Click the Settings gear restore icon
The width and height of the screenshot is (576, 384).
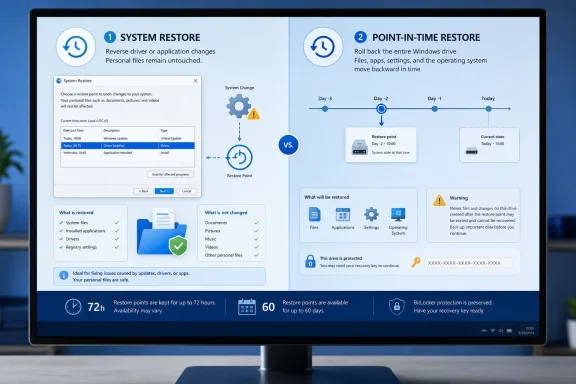[371, 214]
